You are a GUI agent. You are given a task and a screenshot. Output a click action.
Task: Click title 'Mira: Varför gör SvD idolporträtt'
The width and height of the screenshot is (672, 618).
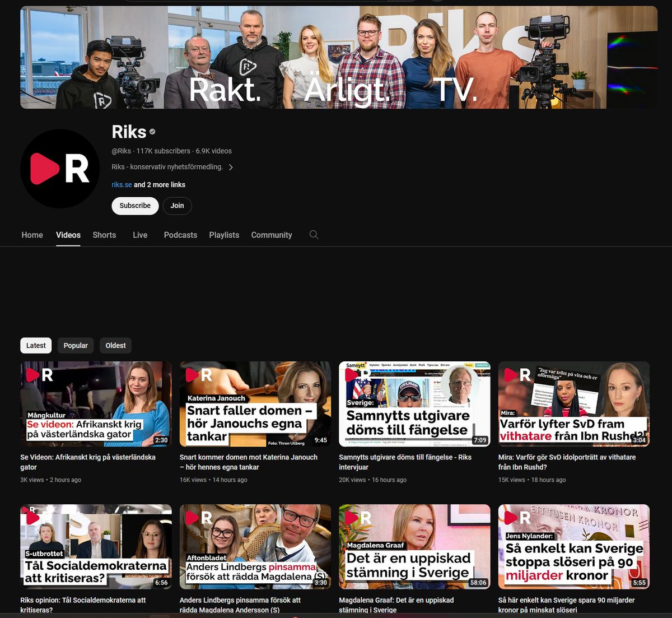point(567,462)
